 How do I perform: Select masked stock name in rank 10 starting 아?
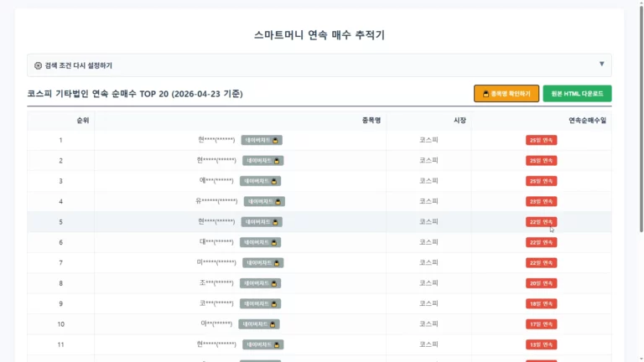[x=216, y=323]
